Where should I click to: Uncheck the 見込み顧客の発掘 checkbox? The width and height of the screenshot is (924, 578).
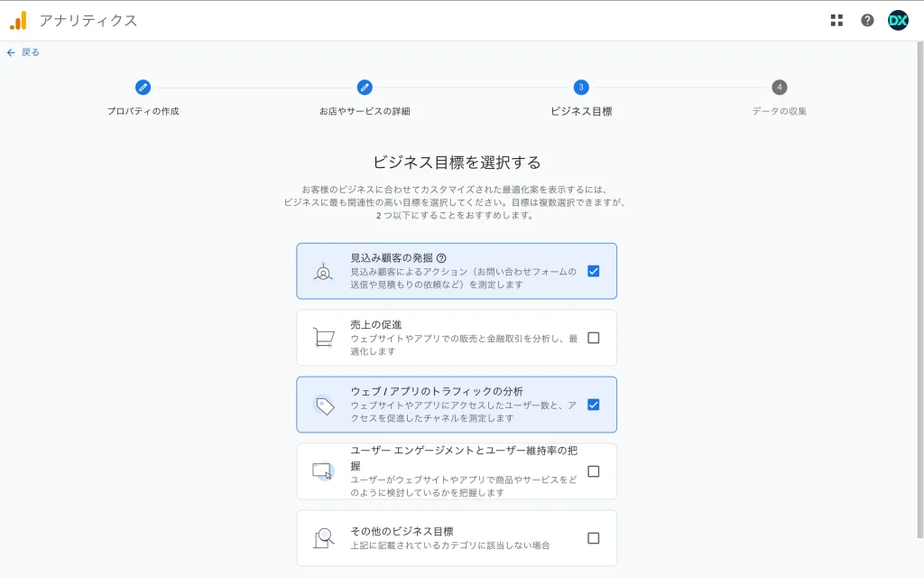[x=593, y=271]
